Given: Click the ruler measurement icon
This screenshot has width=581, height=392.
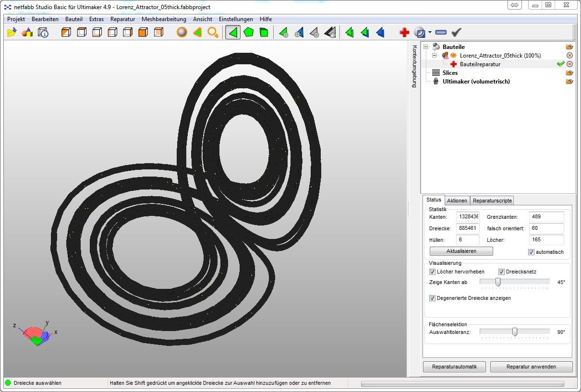Looking at the screenshot, I should [441, 33].
